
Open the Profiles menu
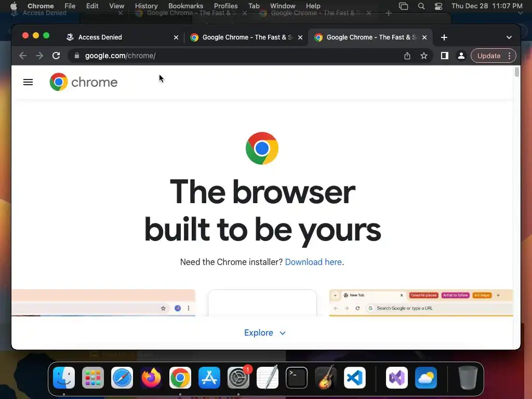225,6
